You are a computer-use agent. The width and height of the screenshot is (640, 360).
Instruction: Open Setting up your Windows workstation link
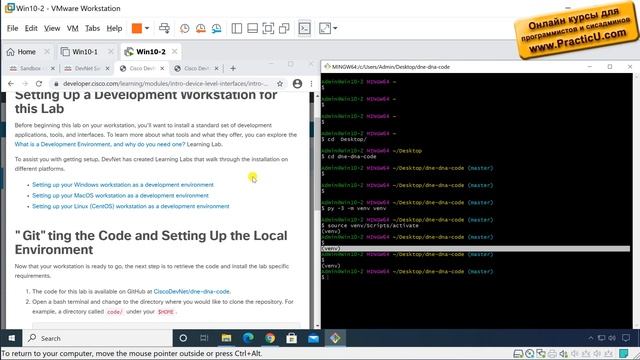point(123,184)
